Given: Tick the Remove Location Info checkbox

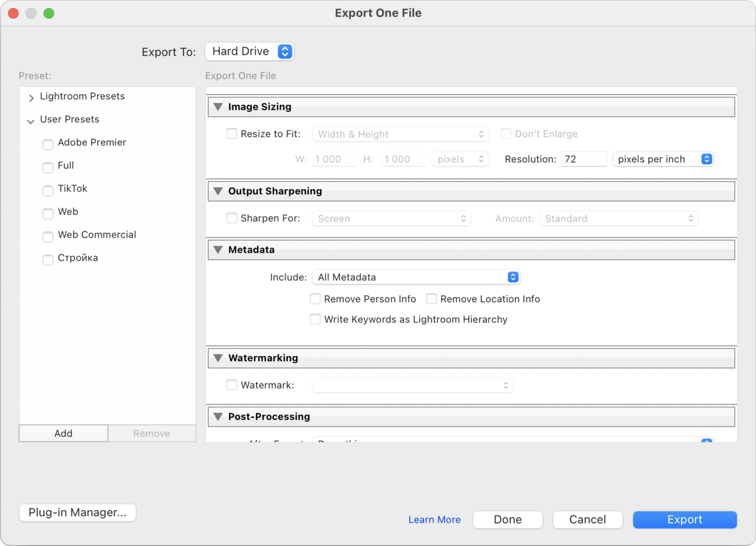Looking at the screenshot, I should 432,299.
